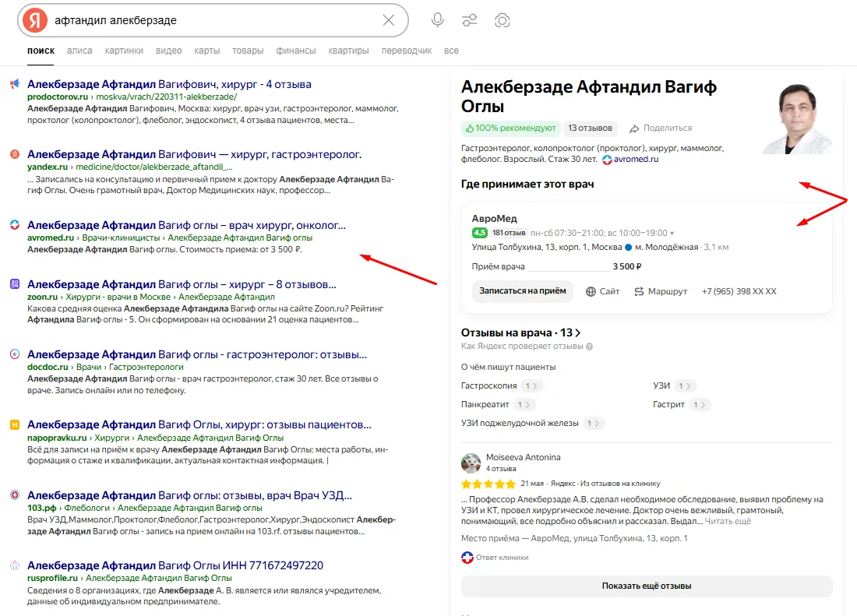Click avromed.ru result favicon

click(15, 224)
